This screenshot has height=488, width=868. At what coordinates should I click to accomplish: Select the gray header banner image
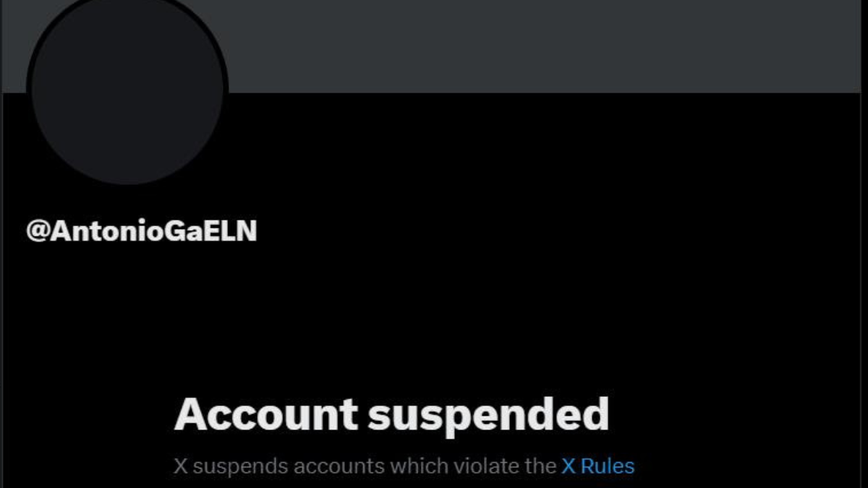tap(506, 46)
